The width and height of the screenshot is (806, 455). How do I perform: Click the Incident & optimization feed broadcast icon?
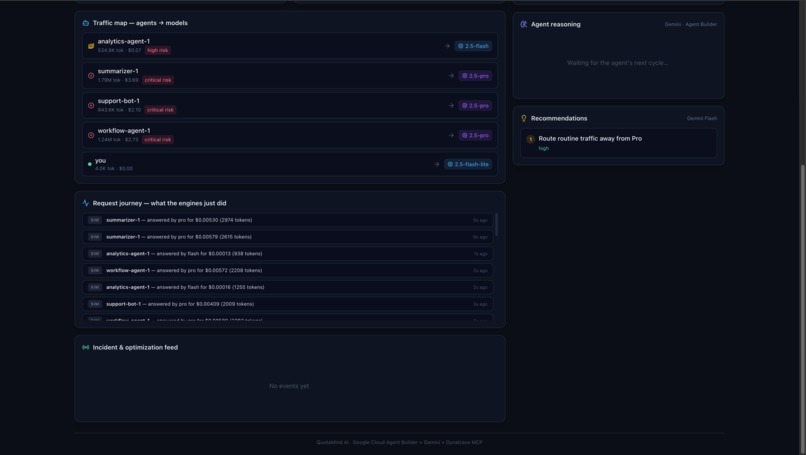tap(85, 348)
